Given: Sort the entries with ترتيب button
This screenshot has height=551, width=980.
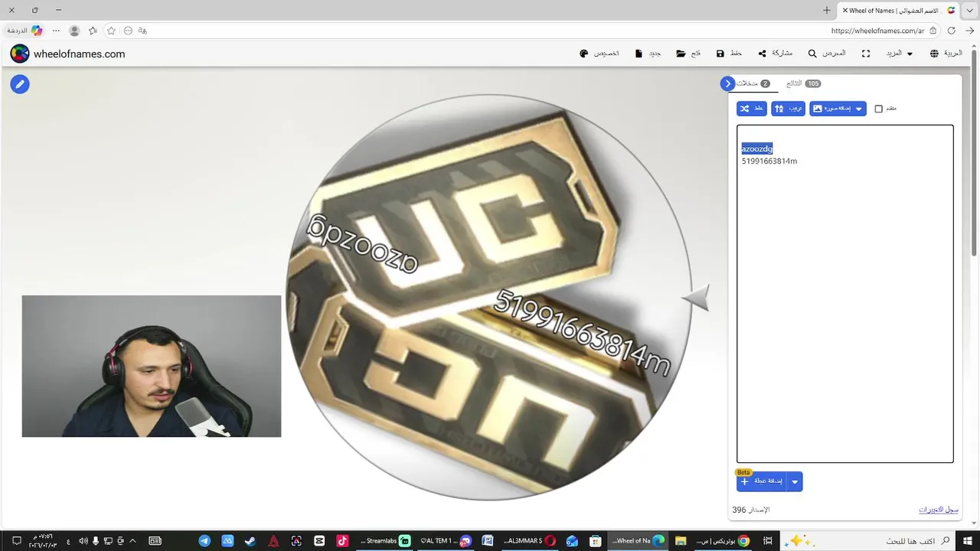Looking at the screenshot, I should pyautogui.click(x=789, y=109).
